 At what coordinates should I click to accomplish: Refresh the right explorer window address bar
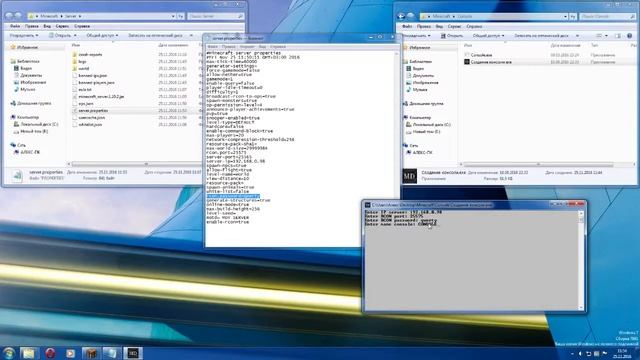click(573, 16)
